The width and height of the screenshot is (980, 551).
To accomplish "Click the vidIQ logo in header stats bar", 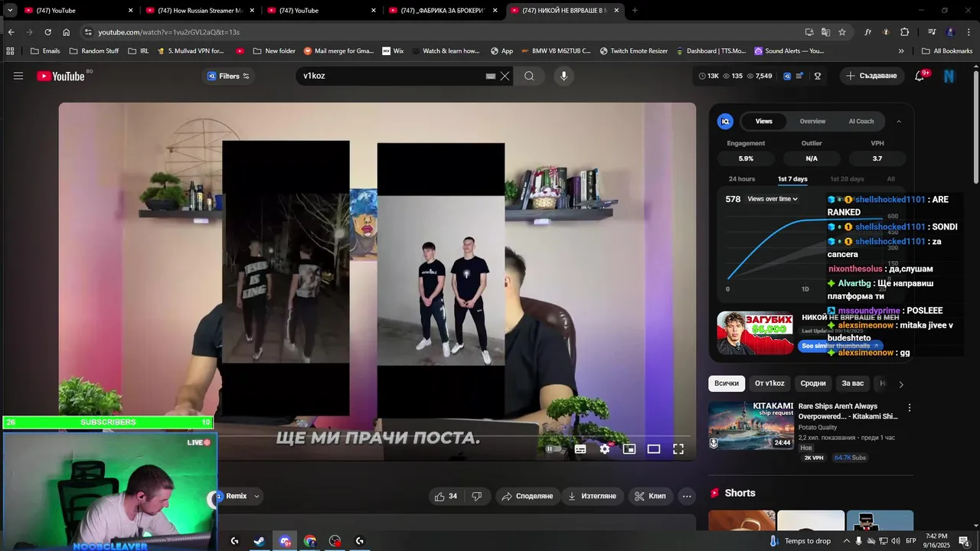I will point(787,76).
